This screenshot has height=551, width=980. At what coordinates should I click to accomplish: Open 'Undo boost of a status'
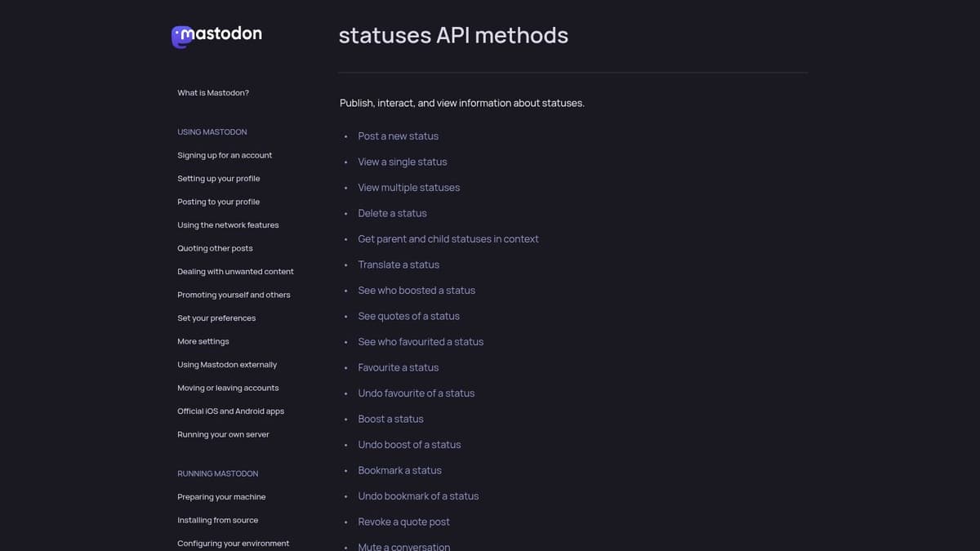point(409,445)
